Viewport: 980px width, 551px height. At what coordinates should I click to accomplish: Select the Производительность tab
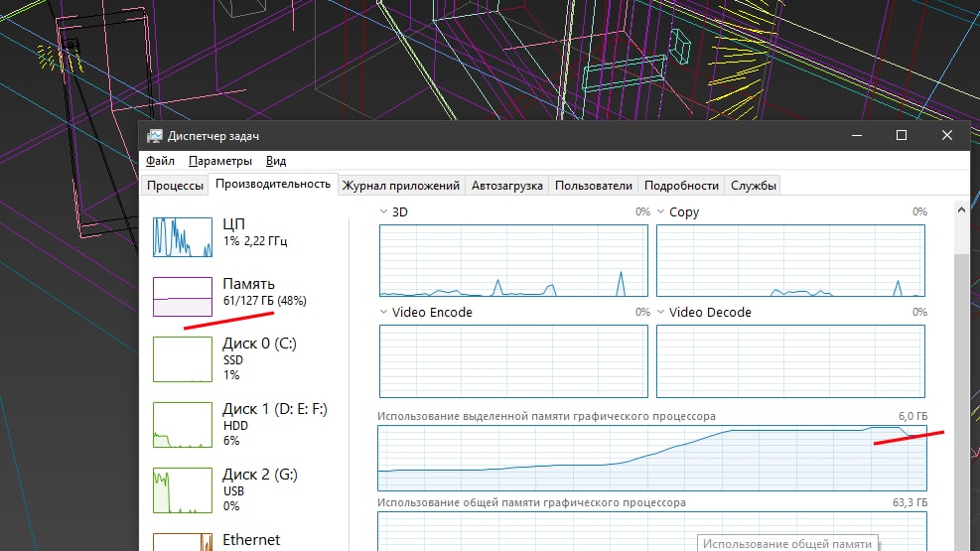[272, 185]
